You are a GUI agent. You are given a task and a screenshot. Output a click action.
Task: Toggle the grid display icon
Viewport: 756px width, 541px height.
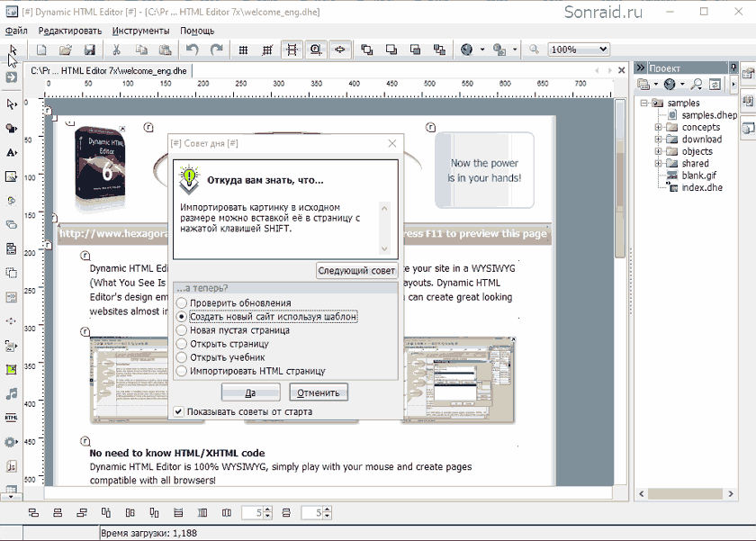pos(244,50)
